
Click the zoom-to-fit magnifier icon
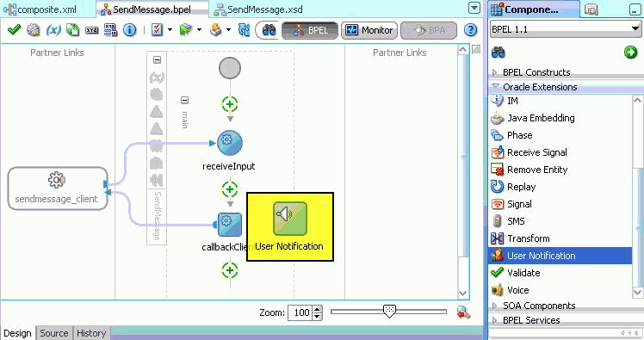(x=463, y=312)
